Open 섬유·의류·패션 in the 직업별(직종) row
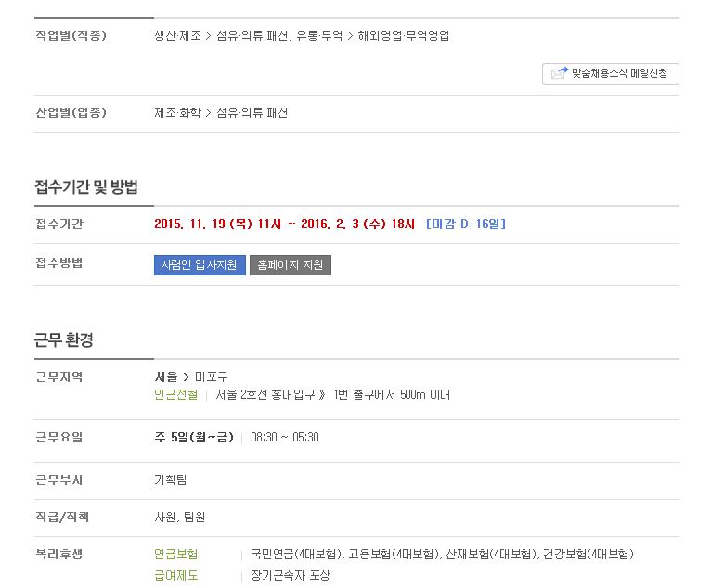 252,36
